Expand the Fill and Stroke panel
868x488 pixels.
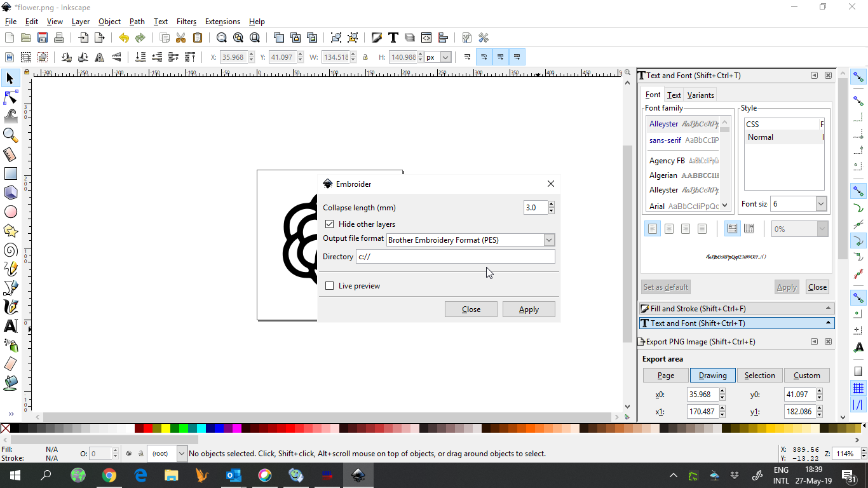pyautogui.click(x=736, y=308)
